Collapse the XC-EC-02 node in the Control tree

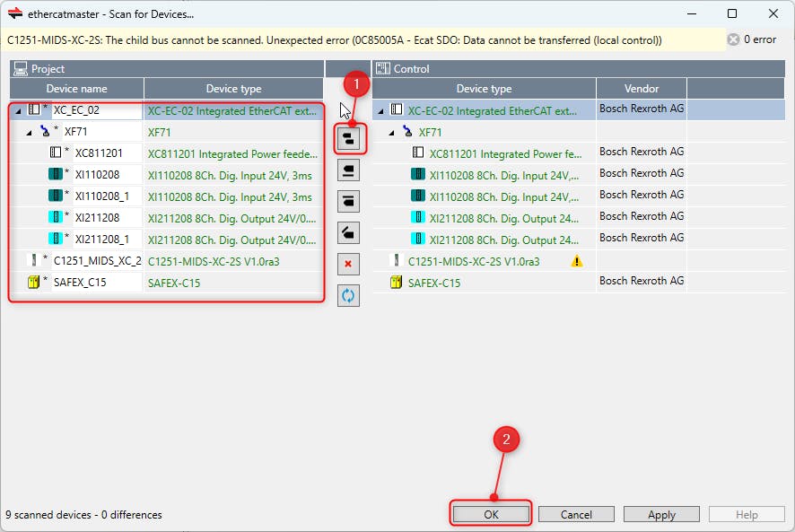380,110
